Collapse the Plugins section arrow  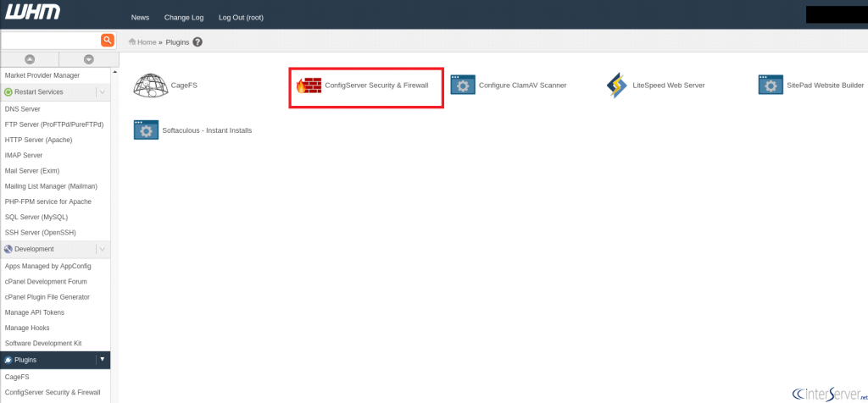tap(103, 359)
